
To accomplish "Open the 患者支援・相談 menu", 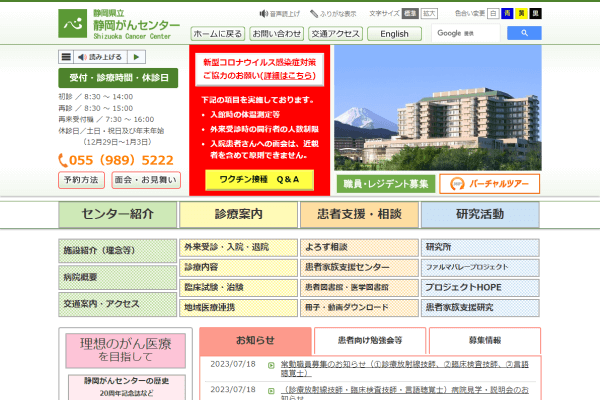I will click(x=359, y=214).
